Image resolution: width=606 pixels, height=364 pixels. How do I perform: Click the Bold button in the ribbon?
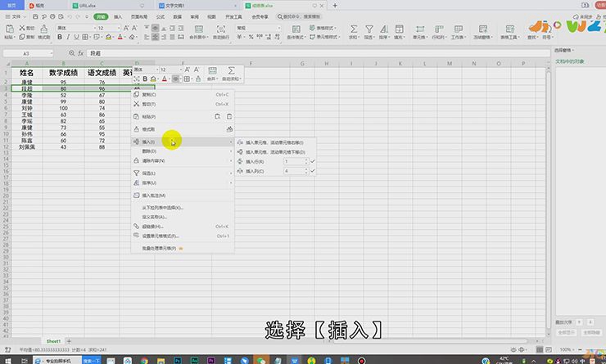pyautogui.click(x=60, y=37)
